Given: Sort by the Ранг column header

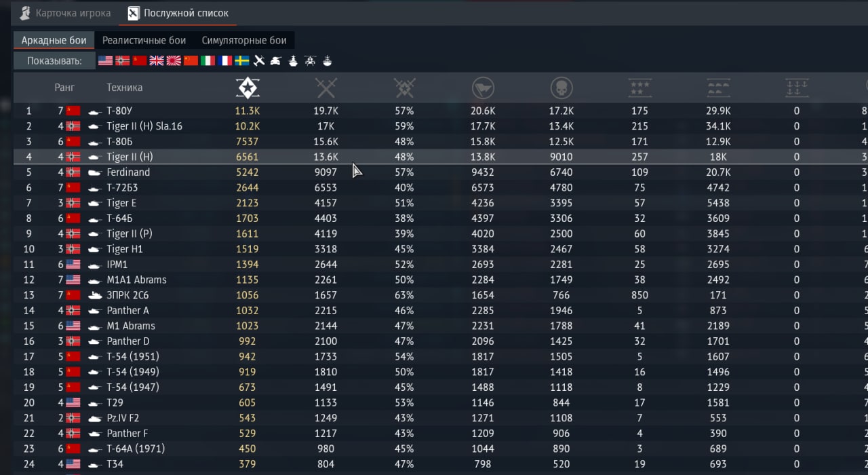Looking at the screenshot, I should [x=64, y=88].
